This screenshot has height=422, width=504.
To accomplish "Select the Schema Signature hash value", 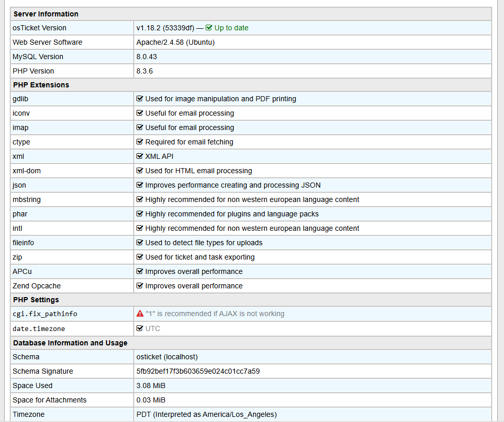I will pyautogui.click(x=198, y=371).
